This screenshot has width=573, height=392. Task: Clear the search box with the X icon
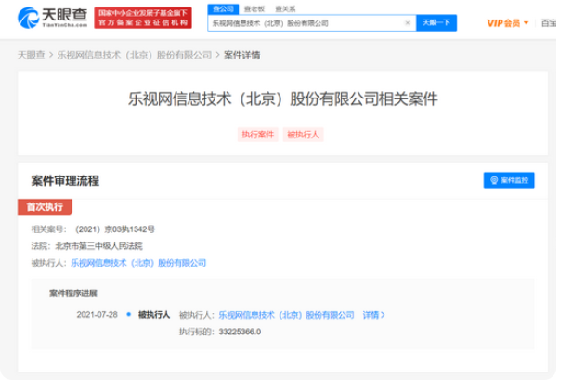tap(407, 23)
